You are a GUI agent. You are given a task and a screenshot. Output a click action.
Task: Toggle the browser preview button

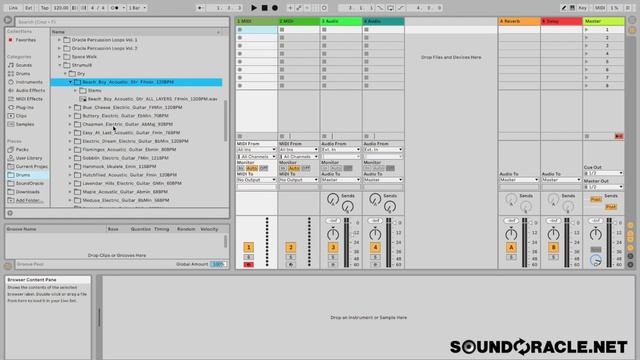[x=10, y=213]
